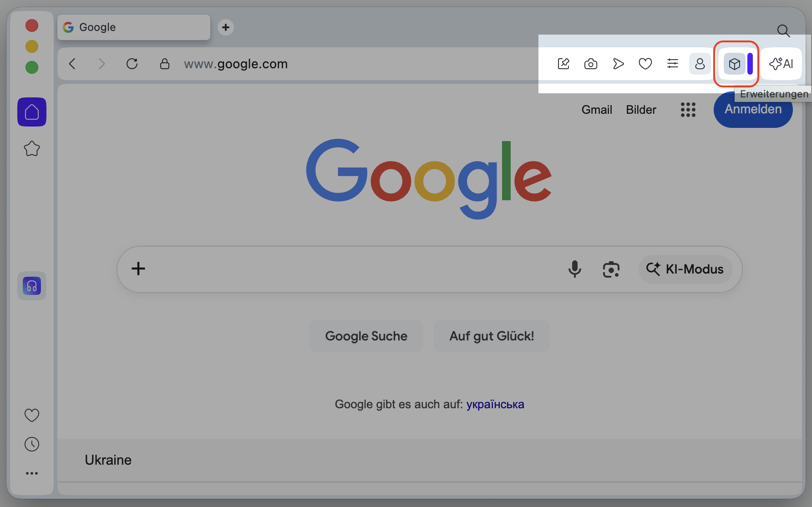Image resolution: width=812 pixels, height=507 pixels.
Task: Click the site security lock icon
Action: pos(165,64)
